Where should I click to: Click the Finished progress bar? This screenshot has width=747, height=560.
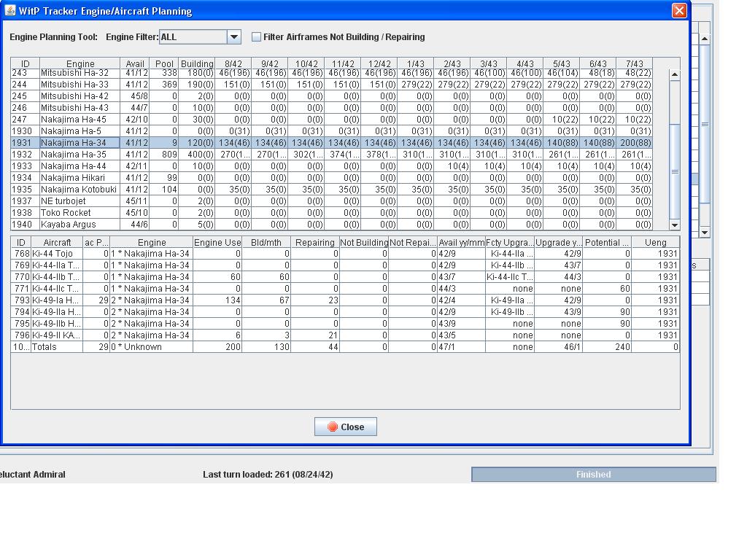pos(594,474)
